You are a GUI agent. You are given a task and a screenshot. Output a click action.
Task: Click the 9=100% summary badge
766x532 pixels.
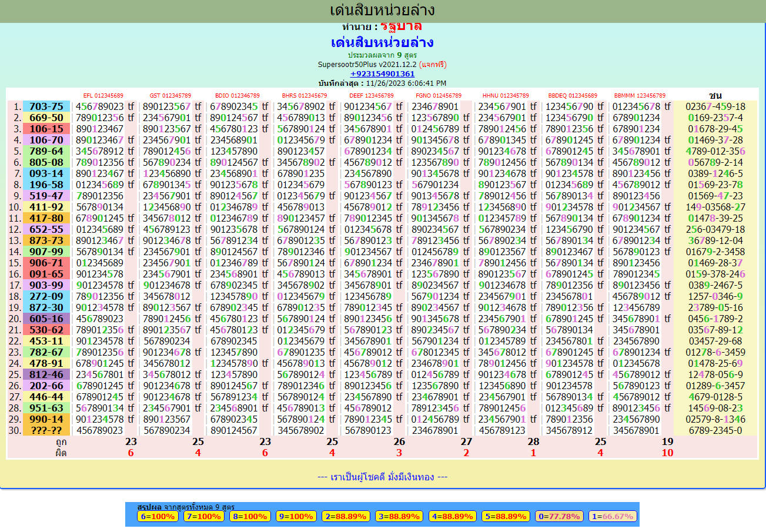295,517
